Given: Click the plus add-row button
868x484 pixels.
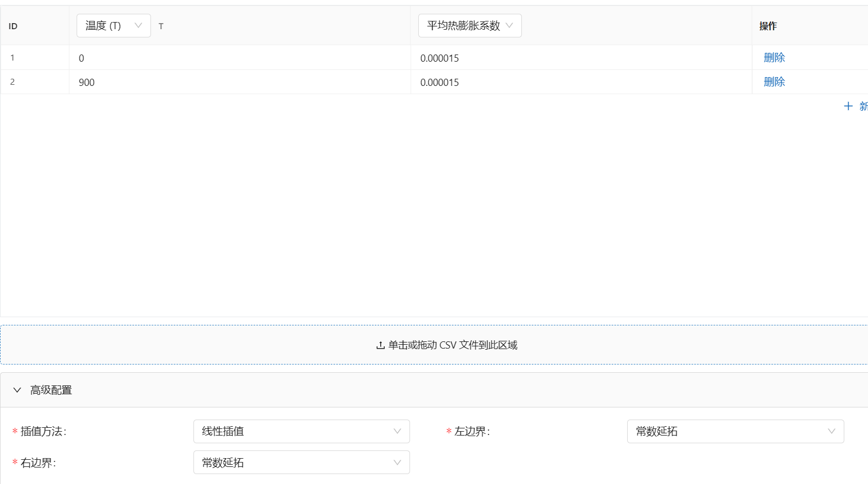Looking at the screenshot, I should (x=855, y=106).
